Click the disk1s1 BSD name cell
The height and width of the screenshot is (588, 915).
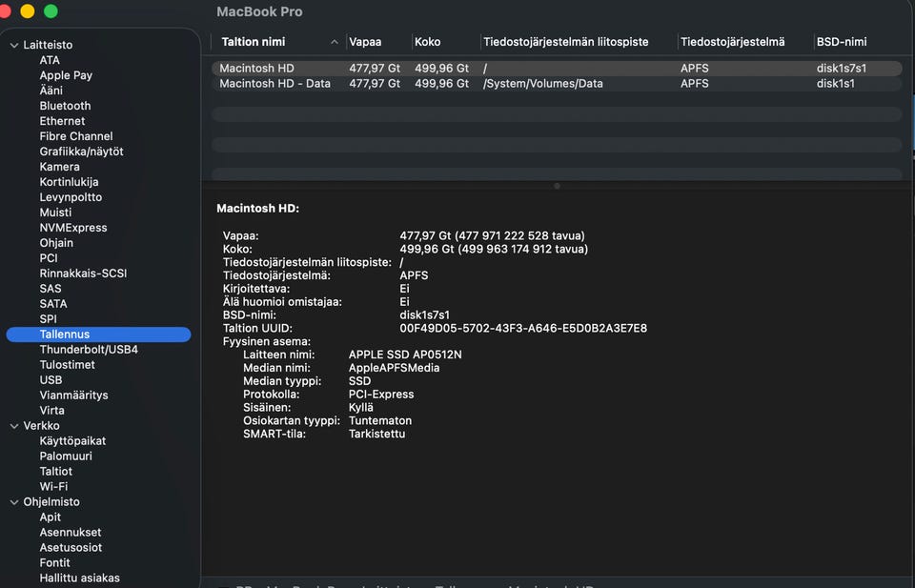tap(836, 84)
